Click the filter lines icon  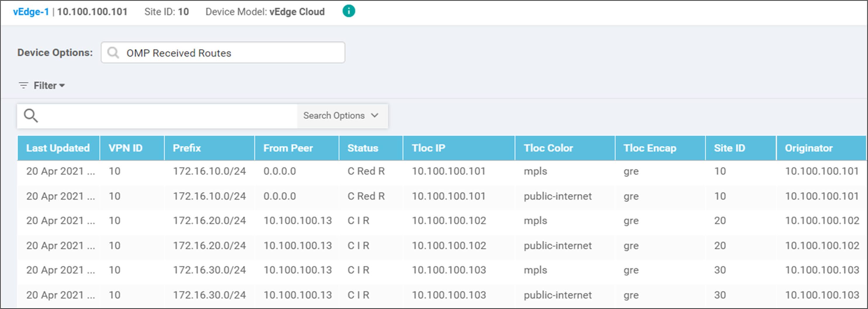23,86
